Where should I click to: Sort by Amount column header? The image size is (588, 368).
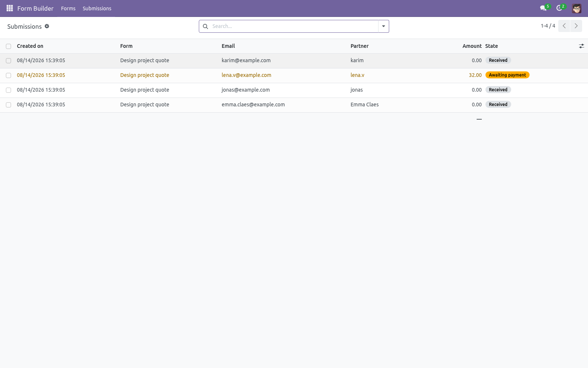pos(472,46)
